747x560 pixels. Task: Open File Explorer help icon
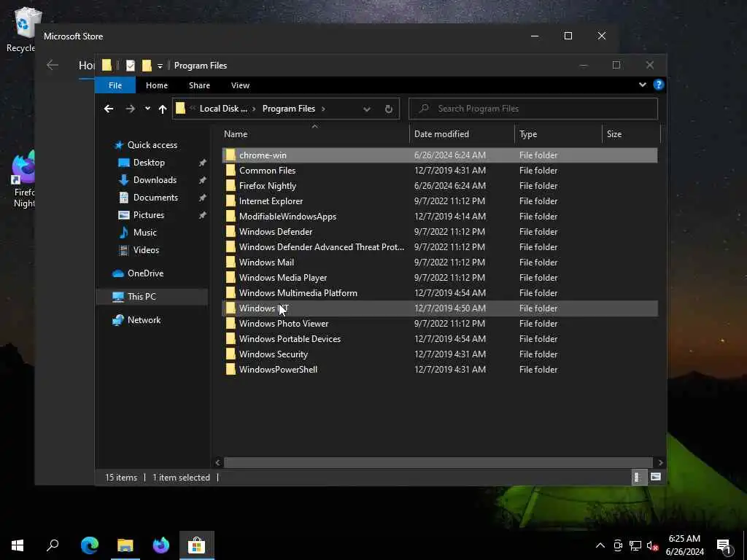click(659, 85)
